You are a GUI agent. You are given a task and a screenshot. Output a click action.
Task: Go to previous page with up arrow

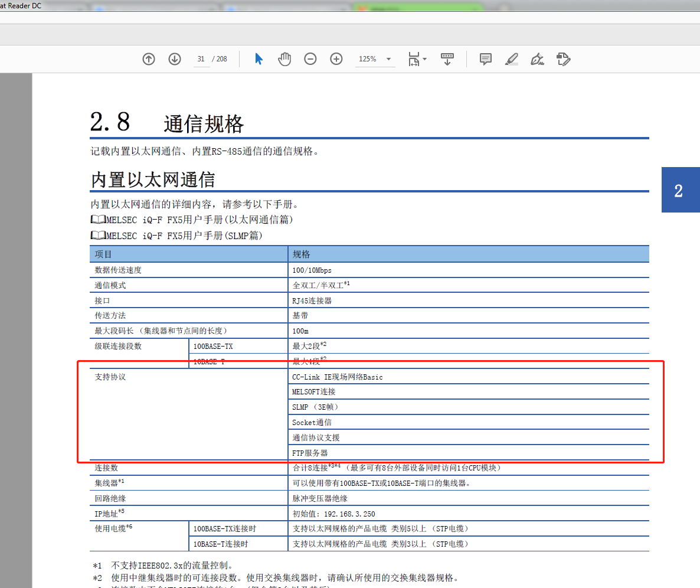[x=149, y=59]
